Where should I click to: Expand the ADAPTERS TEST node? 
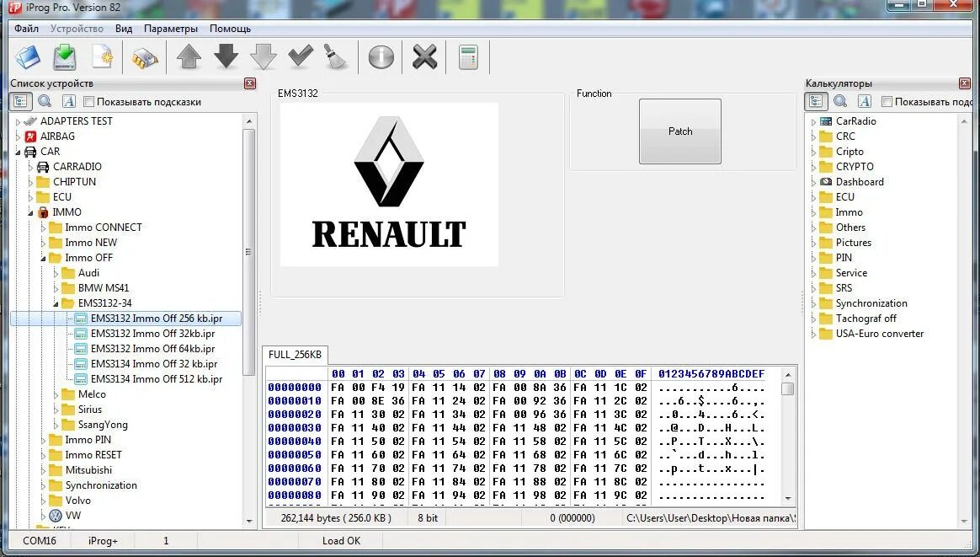tap(19, 121)
